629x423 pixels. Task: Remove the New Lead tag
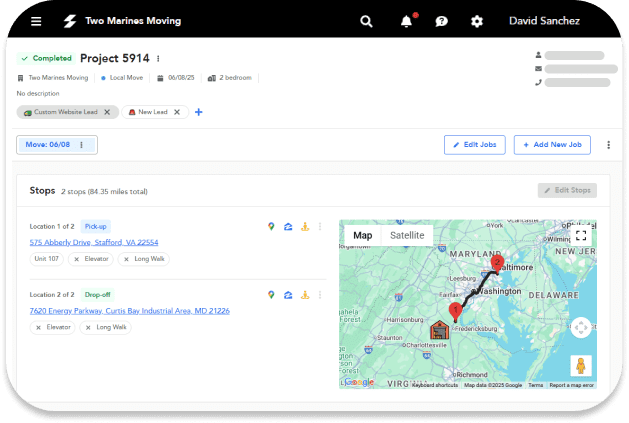(x=177, y=112)
